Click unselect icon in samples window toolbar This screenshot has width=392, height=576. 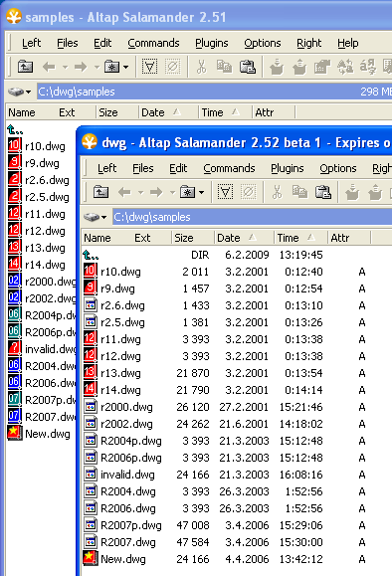pos(173,67)
